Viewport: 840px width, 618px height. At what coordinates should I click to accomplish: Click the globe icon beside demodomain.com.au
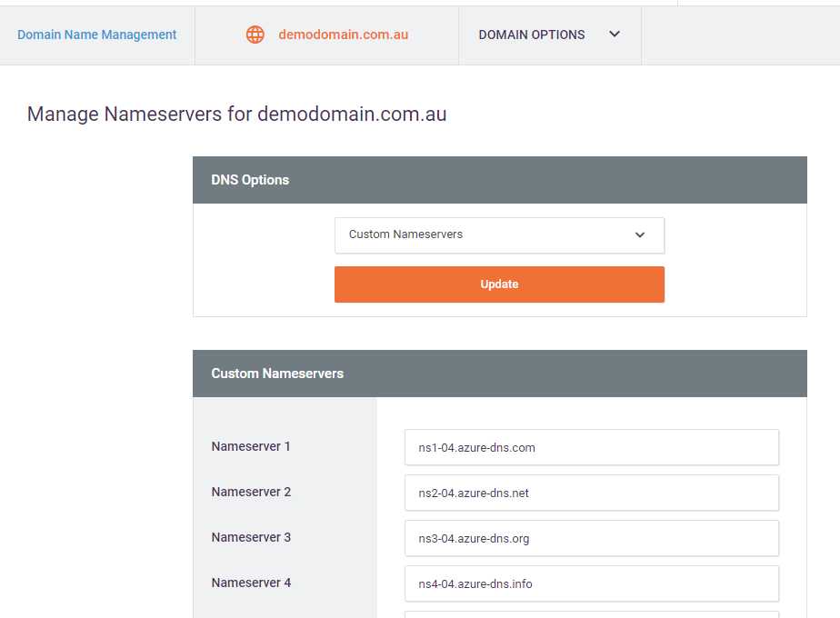pyautogui.click(x=255, y=35)
